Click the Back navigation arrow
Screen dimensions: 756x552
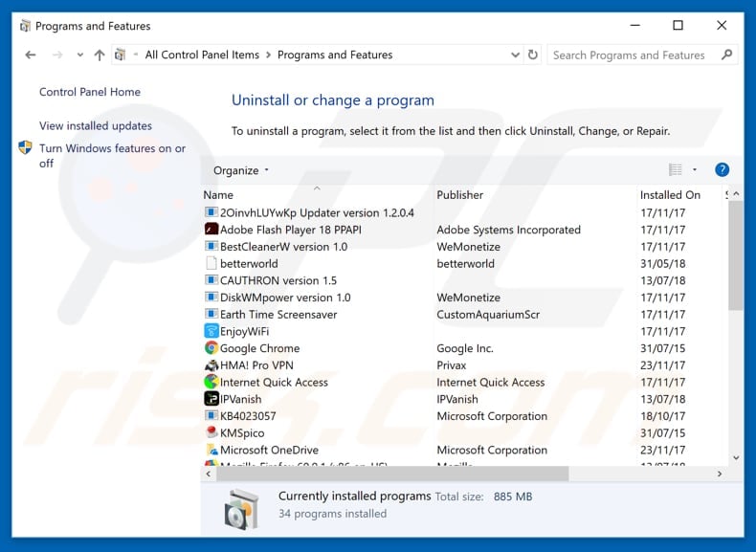pos(31,55)
